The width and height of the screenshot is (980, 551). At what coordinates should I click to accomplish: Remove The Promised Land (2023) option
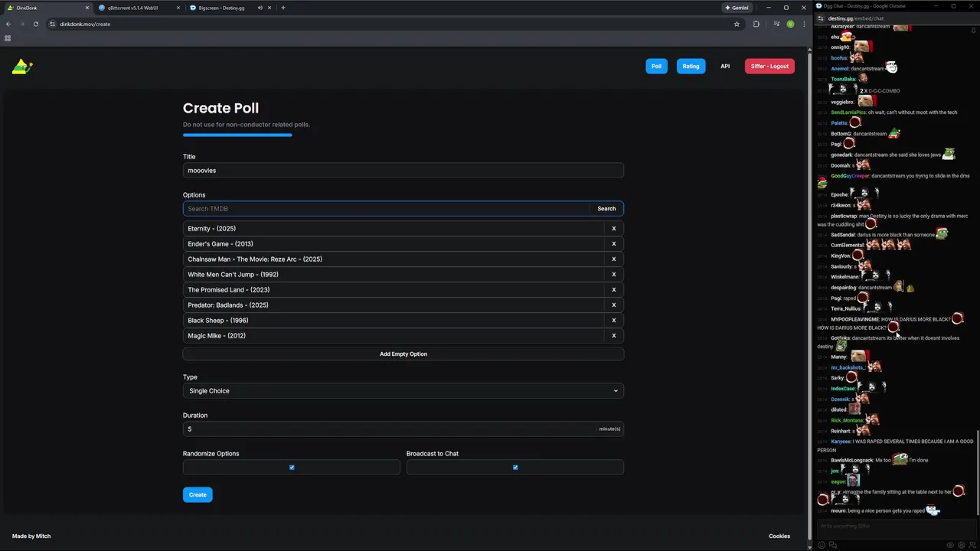click(614, 289)
